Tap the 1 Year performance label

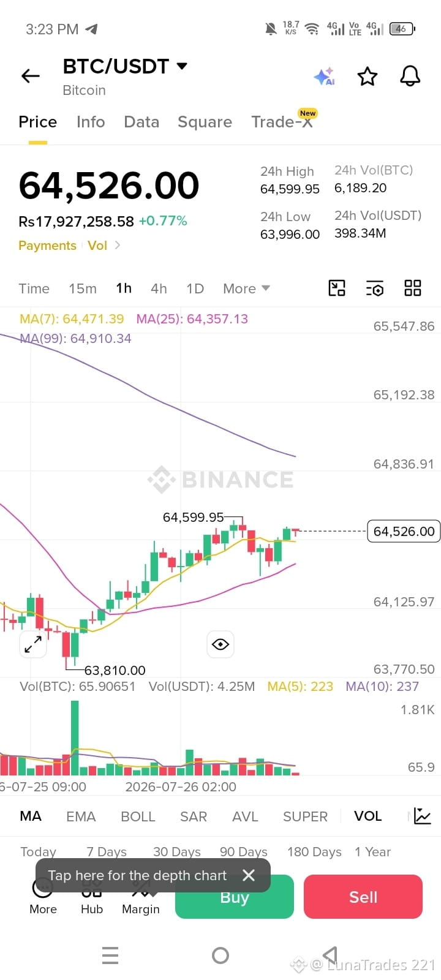point(372,851)
